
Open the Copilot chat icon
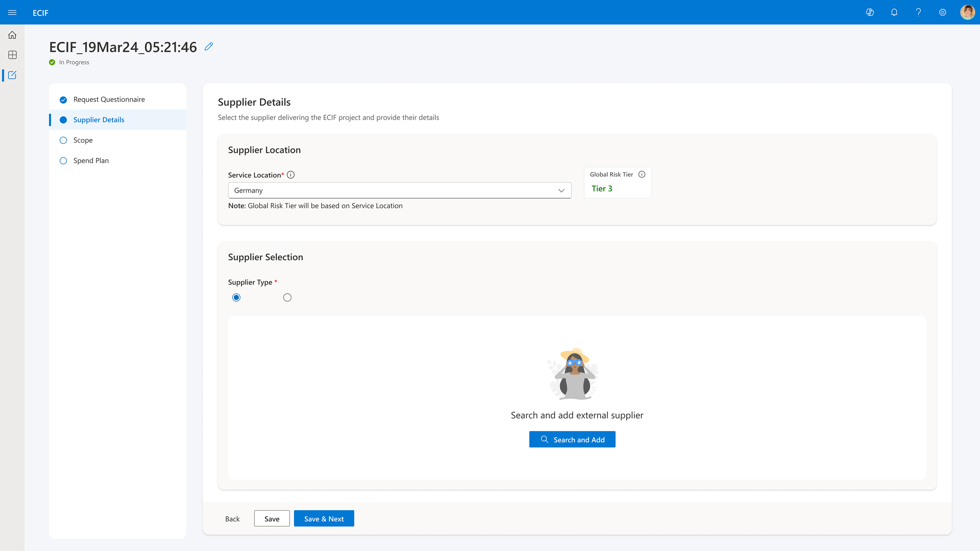tap(870, 13)
